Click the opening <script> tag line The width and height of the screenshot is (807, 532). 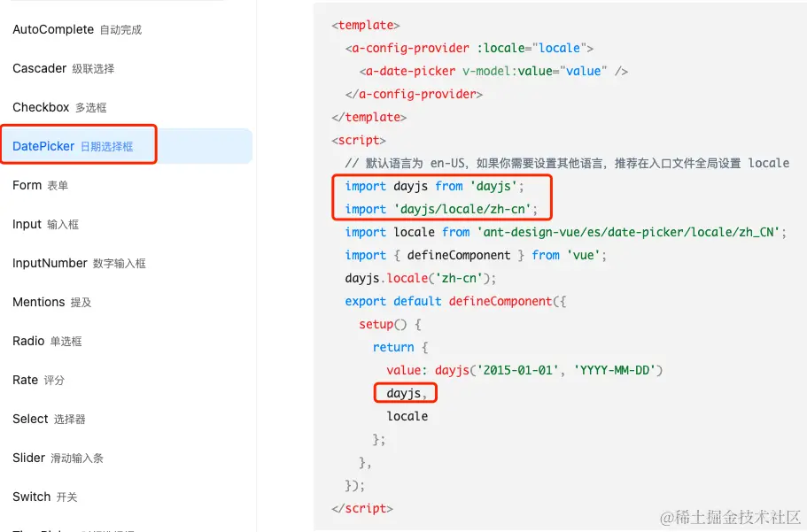click(359, 141)
